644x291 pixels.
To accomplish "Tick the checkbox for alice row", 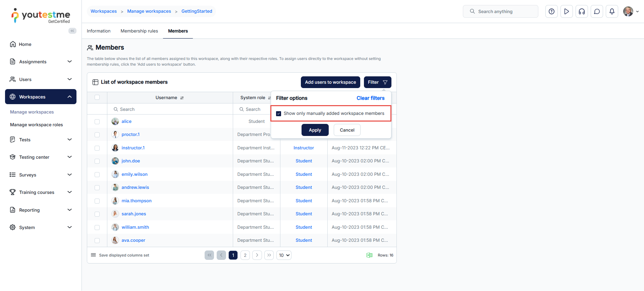I will (x=97, y=122).
